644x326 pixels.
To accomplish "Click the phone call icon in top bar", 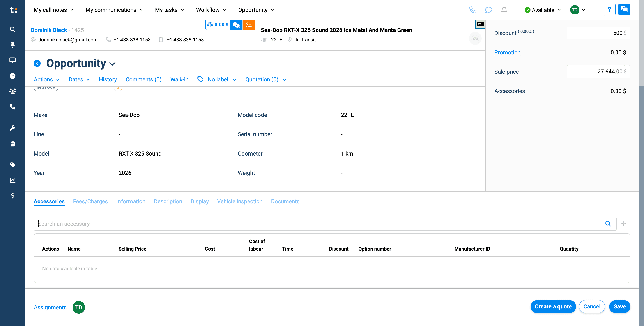I will point(473,10).
